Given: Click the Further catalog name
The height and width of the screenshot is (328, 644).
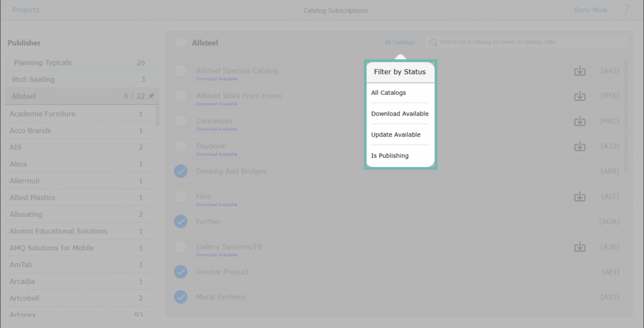Looking at the screenshot, I should (x=208, y=222).
